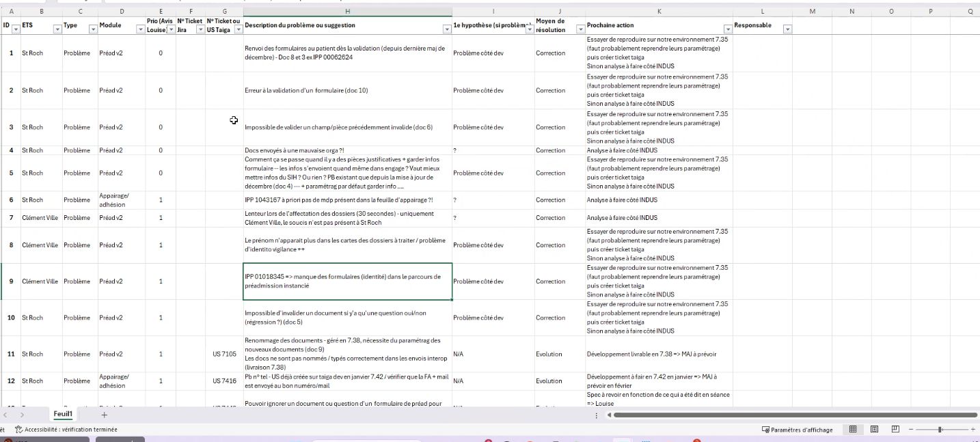Screen dimensions: 980x442
Task: Open the Type column filter dropdown
Action: coord(93,29)
